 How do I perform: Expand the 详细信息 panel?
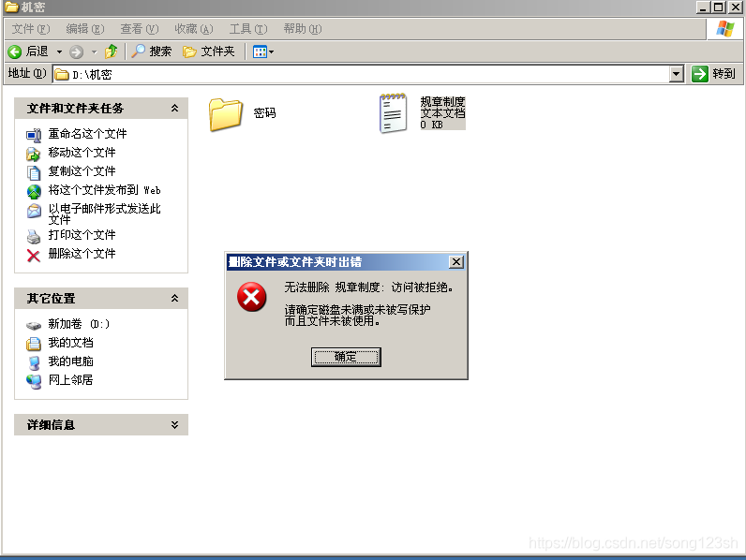point(174,425)
